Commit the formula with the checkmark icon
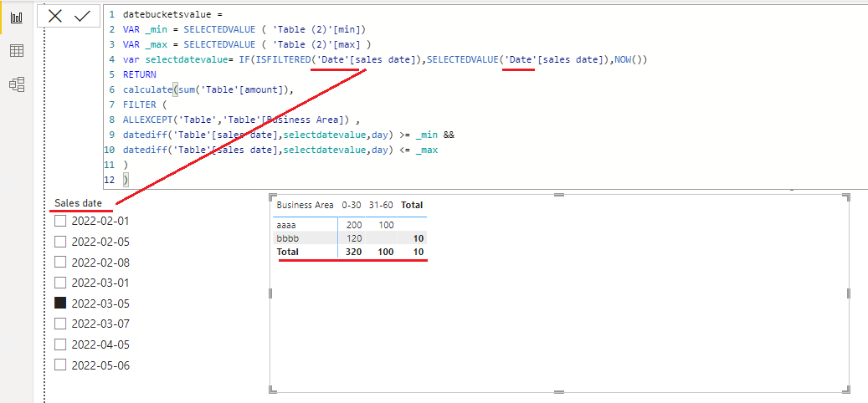Image resolution: width=868 pixels, height=403 pixels. click(x=82, y=16)
